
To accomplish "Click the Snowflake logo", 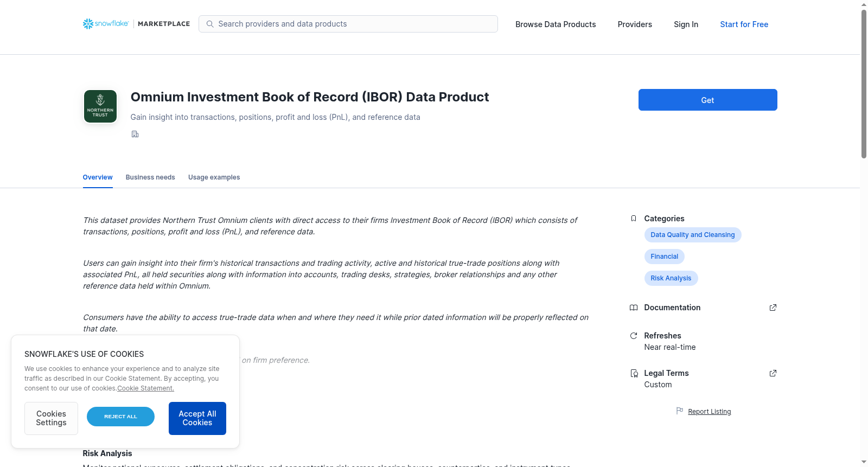I will [106, 24].
